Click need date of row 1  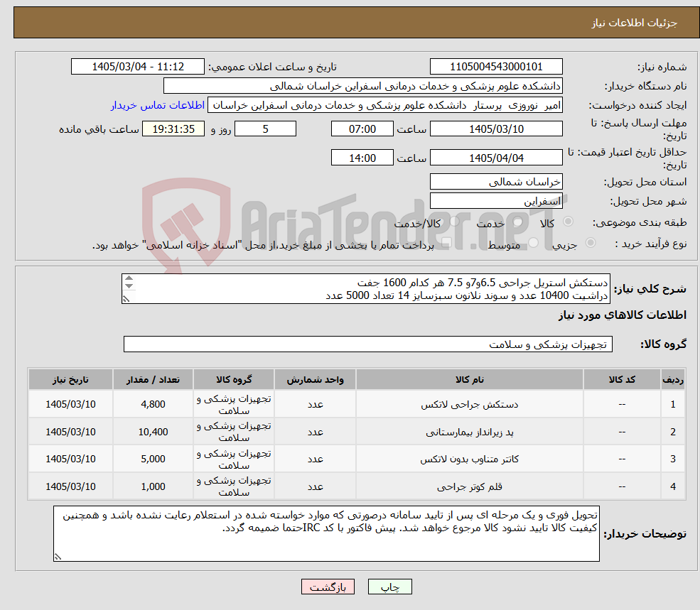(x=70, y=404)
